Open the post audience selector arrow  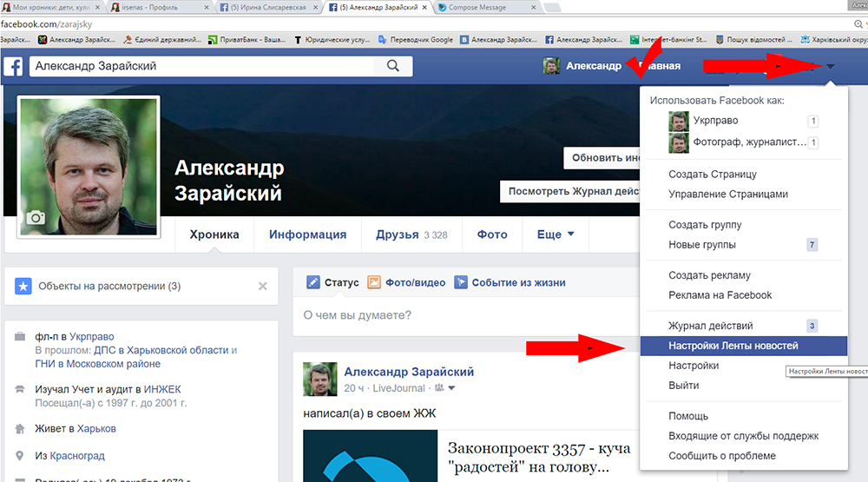pos(451,388)
